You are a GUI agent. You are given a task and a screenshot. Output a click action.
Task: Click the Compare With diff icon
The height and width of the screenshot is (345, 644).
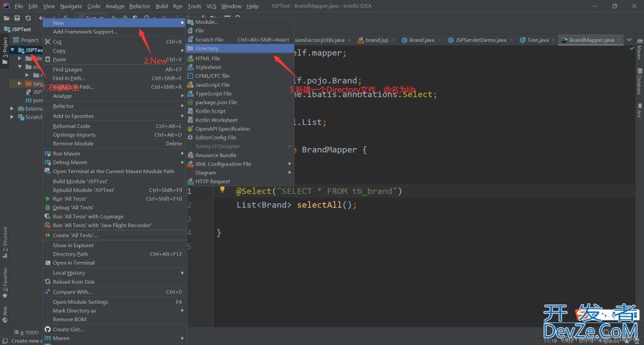[48, 292]
